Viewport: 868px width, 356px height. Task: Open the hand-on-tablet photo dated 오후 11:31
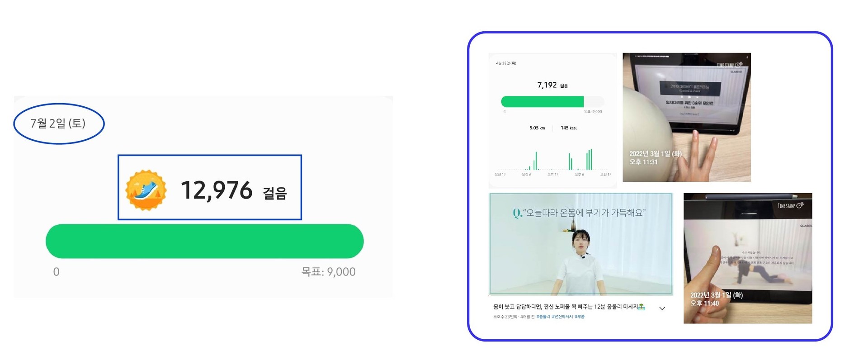(x=687, y=118)
